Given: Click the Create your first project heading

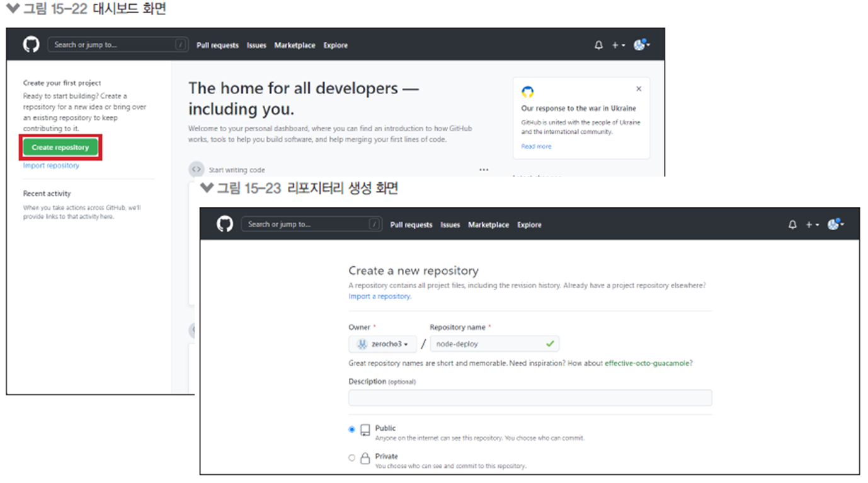Looking at the screenshot, I should point(62,83).
